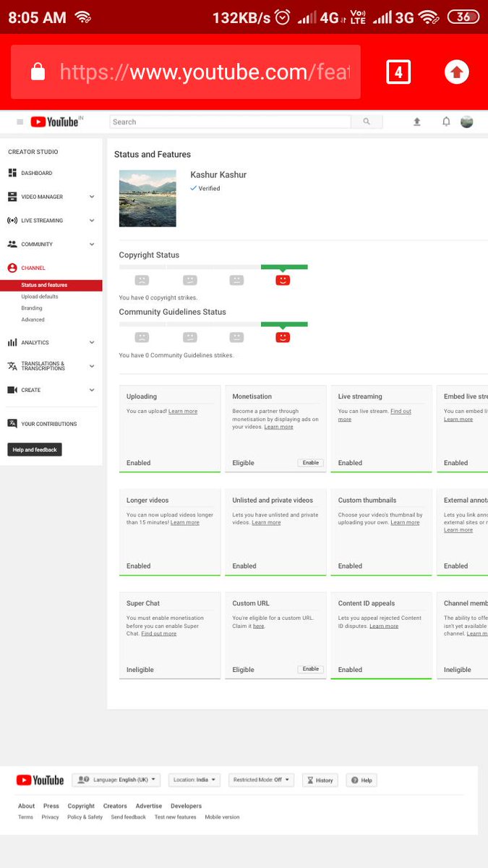
Task: Expand the Analytics section chevron
Action: coord(92,343)
